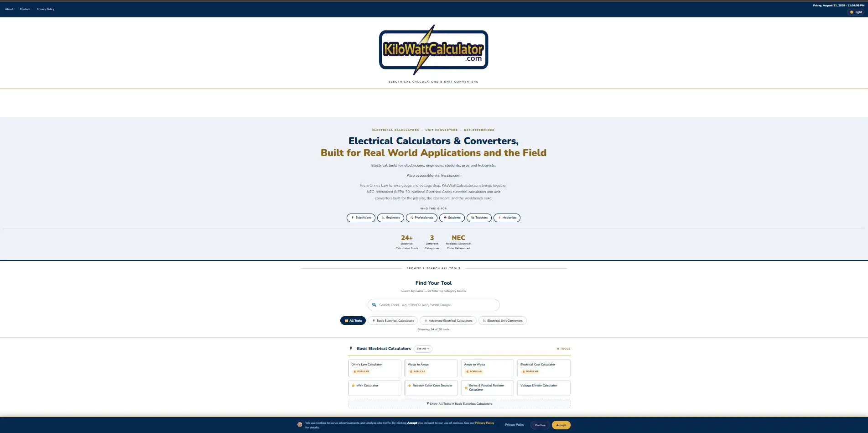Open the Watts to Amps tool card
Image resolution: width=868 pixels, height=433 pixels.
point(431,368)
